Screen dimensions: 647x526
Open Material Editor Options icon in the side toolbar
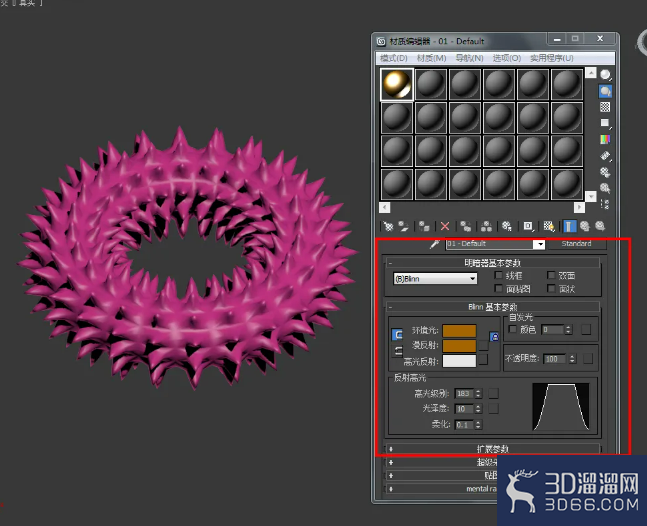point(605,172)
